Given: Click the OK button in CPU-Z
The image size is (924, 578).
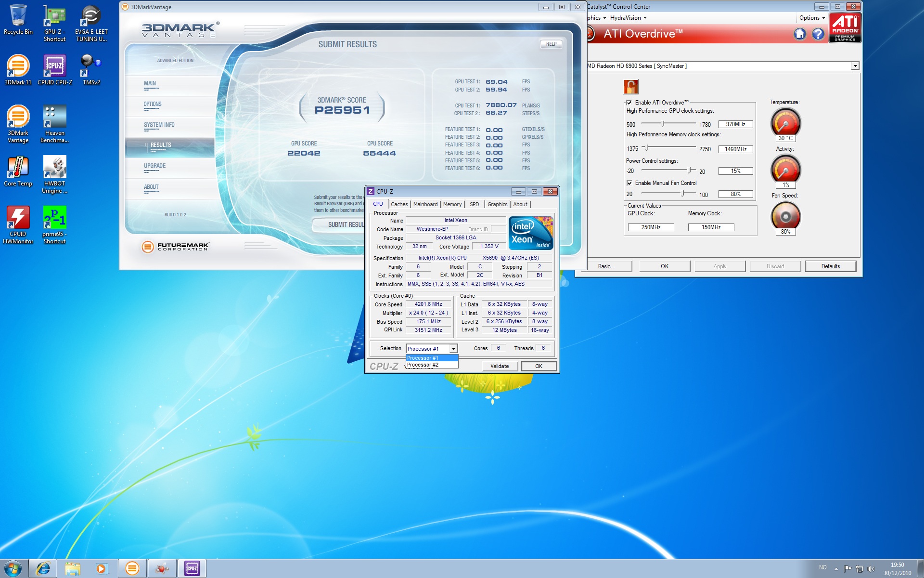Looking at the screenshot, I should pyautogui.click(x=539, y=366).
